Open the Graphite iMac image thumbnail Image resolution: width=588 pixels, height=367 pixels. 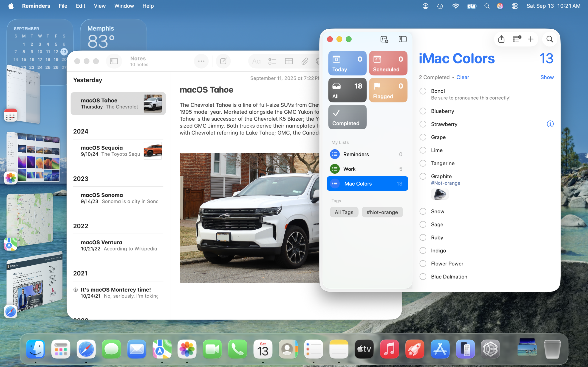440,194
